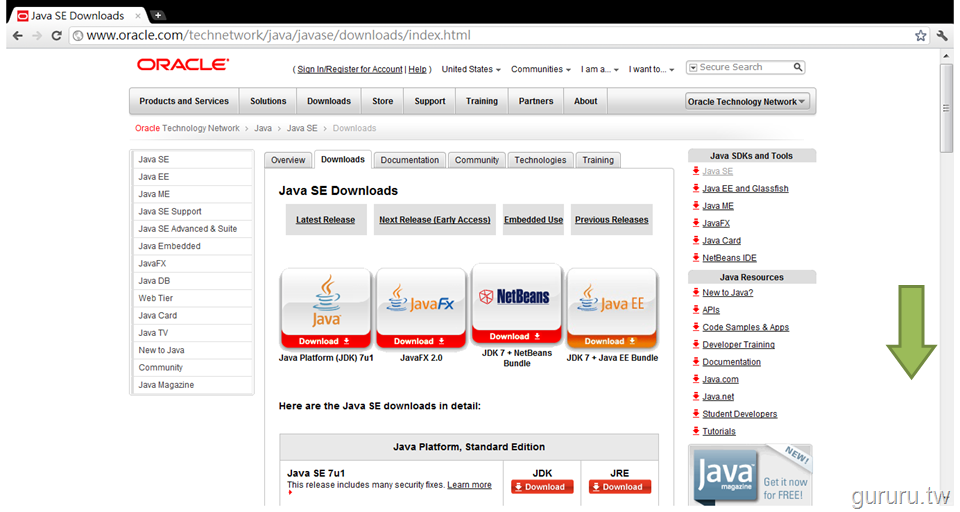Open a new browser tab
The height and width of the screenshot is (512, 960).
157,15
